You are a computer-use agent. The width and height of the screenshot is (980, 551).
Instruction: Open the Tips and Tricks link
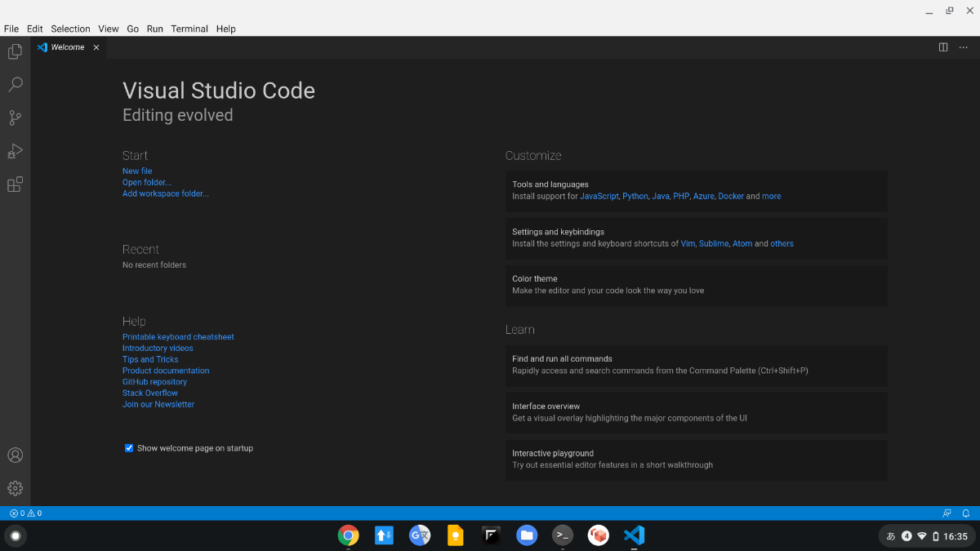[150, 359]
